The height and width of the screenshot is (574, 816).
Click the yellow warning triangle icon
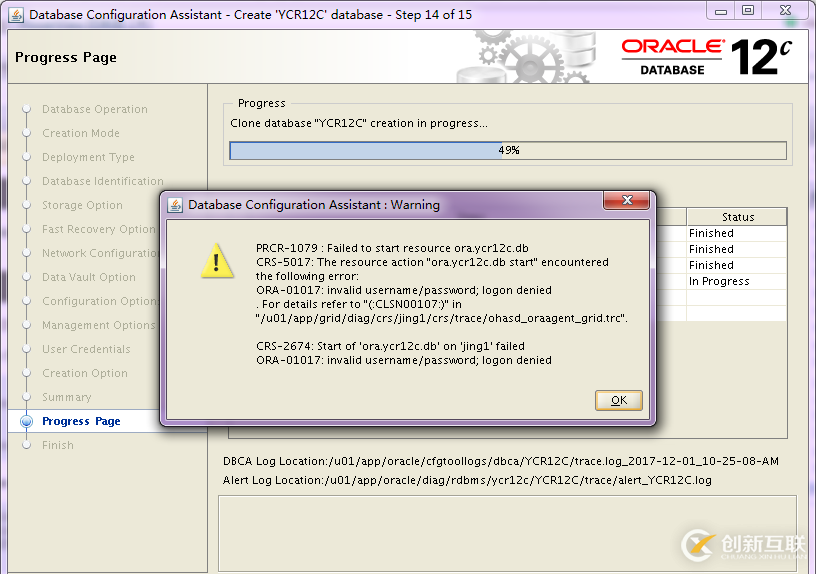pos(217,260)
